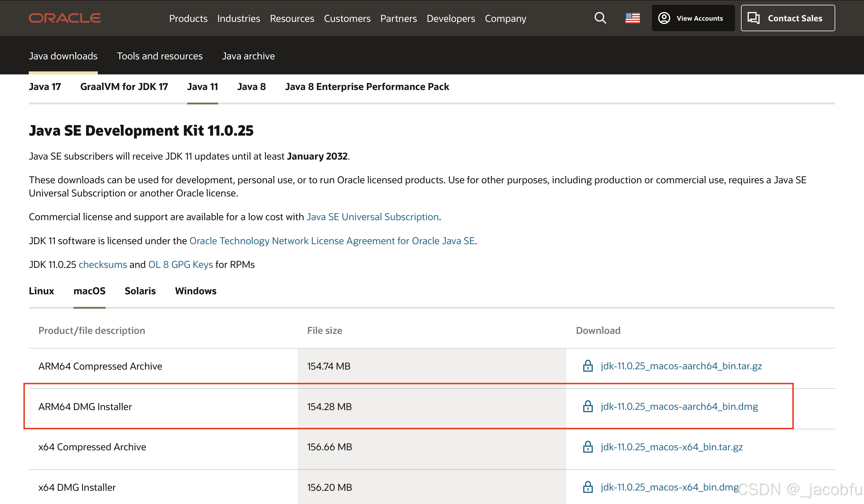
Task: Open the Developers menu
Action: (451, 19)
